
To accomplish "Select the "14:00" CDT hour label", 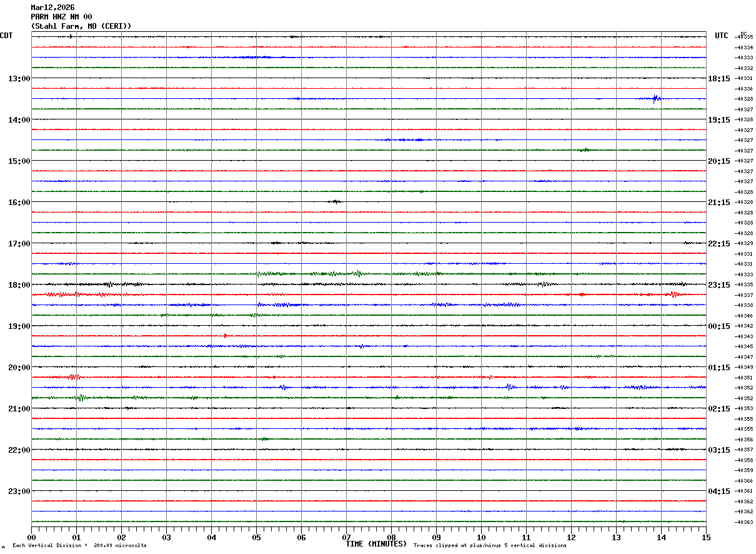I will 19,119.
